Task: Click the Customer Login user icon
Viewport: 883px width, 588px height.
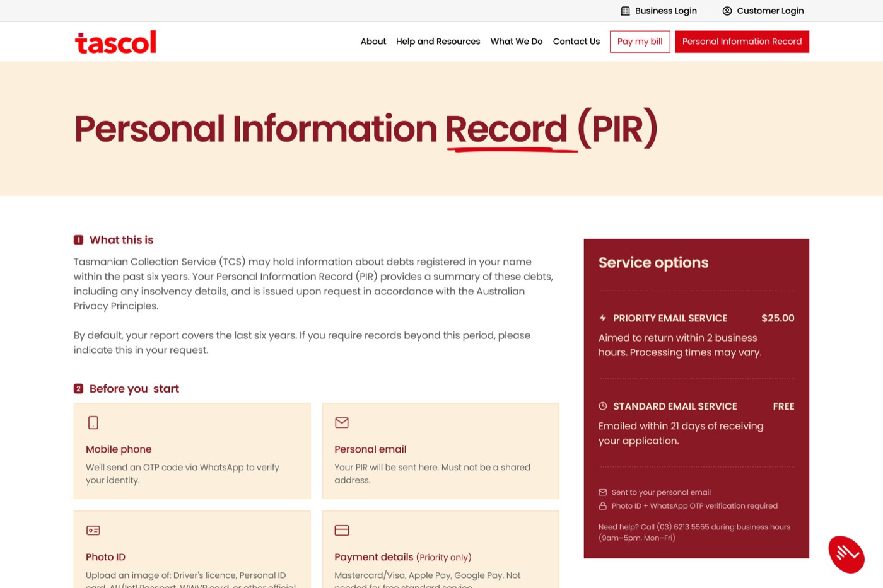Action: 727,11
